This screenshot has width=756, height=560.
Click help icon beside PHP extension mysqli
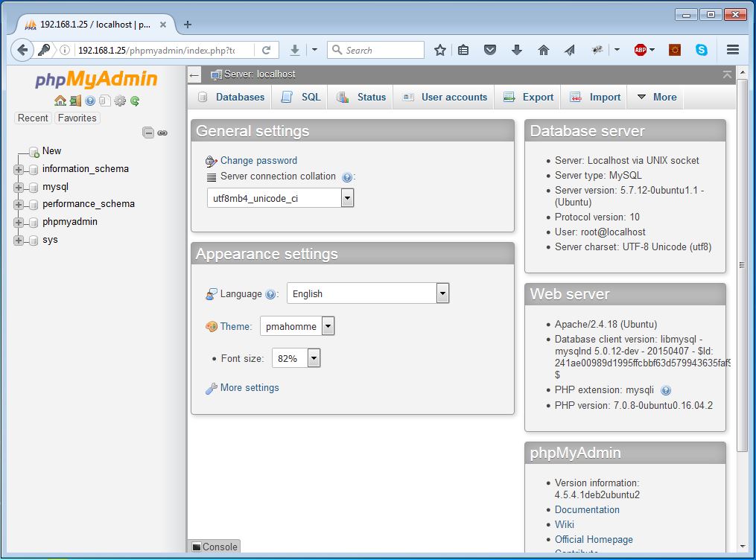pos(666,390)
